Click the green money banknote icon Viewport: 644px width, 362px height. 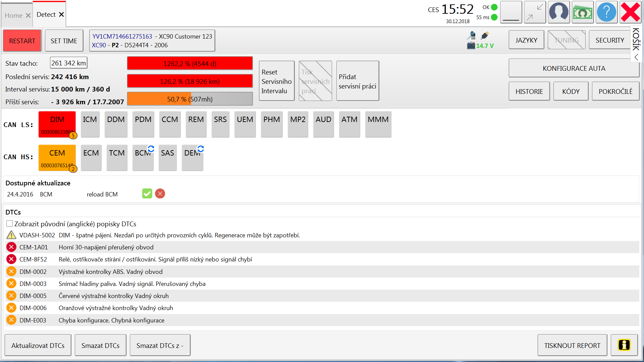point(583,12)
